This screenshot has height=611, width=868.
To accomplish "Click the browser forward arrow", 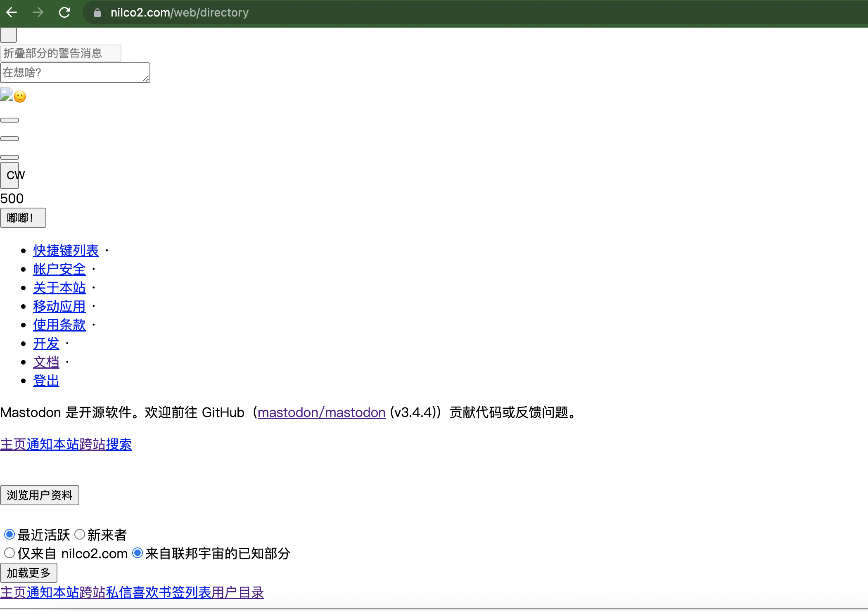I will point(38,12).
